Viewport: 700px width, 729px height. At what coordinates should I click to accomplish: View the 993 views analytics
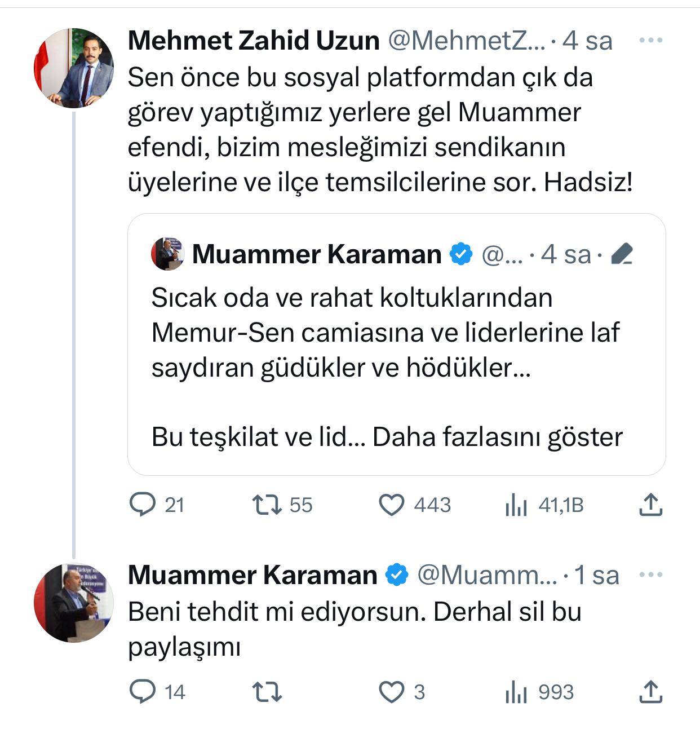516,692
